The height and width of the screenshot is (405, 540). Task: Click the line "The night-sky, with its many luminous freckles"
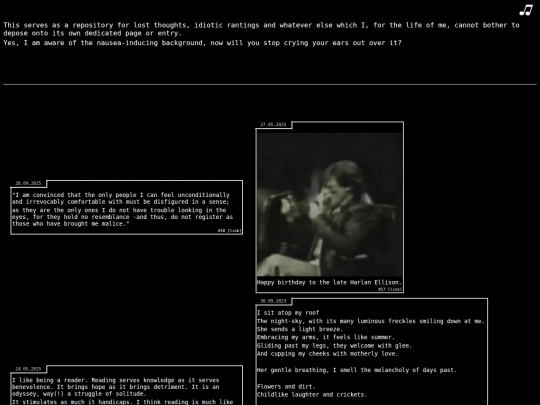click(x=371, y=321)
